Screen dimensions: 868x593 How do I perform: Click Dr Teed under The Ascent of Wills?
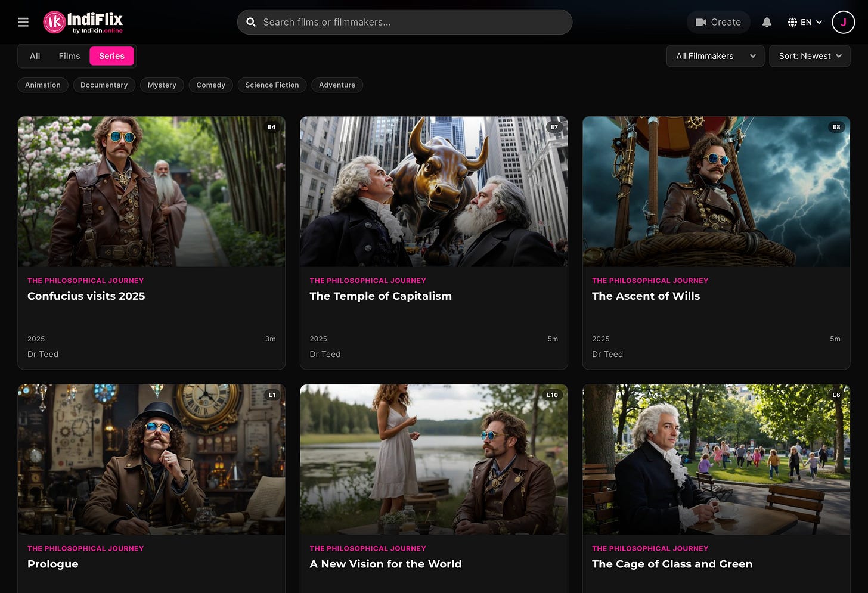pos(607,354)
